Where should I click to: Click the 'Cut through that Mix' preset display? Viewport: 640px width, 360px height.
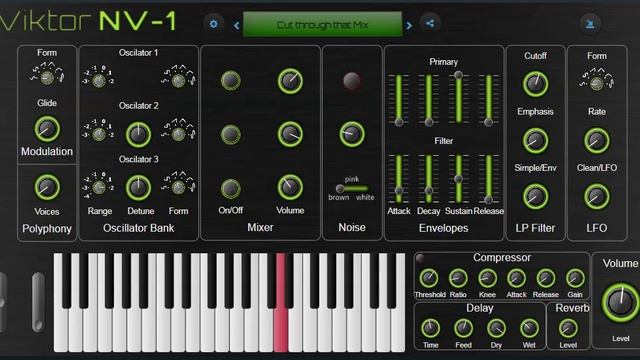pos(322,25)
